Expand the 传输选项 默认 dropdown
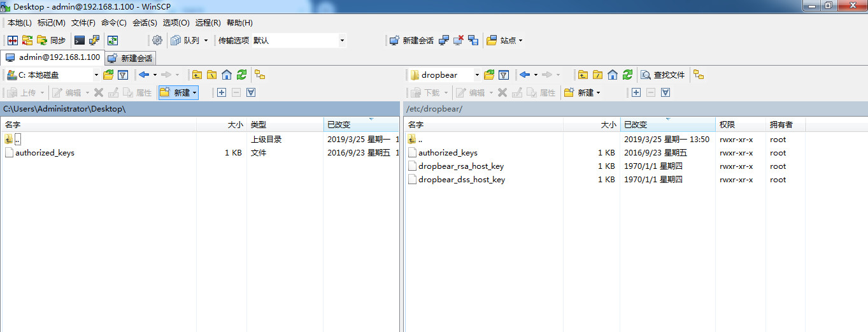This screenshot has width=868, height=332. (342, 40)
